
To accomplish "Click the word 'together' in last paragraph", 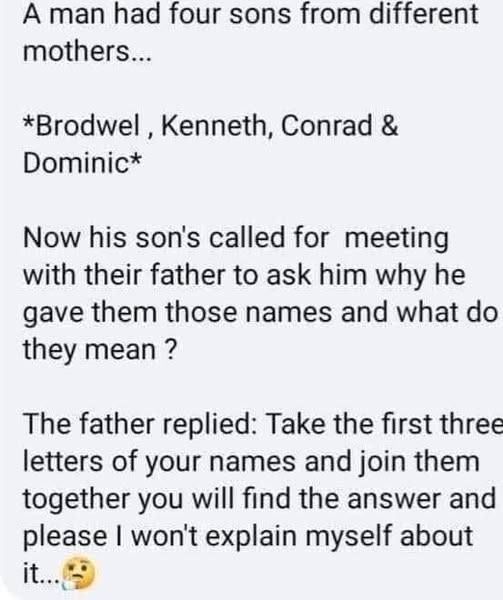I will coord(76,499).
